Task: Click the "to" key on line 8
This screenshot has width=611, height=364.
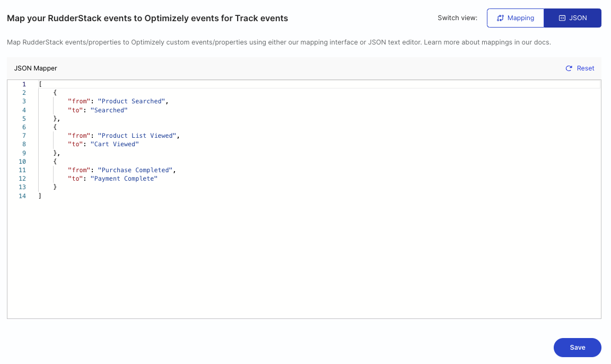Action: (x=75, y=144)
